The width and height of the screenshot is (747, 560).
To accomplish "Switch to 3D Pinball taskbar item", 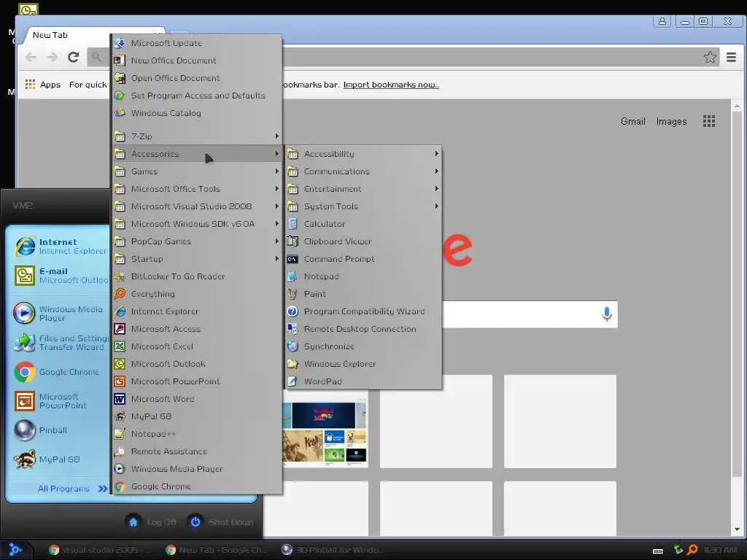I will click(332, 550).
